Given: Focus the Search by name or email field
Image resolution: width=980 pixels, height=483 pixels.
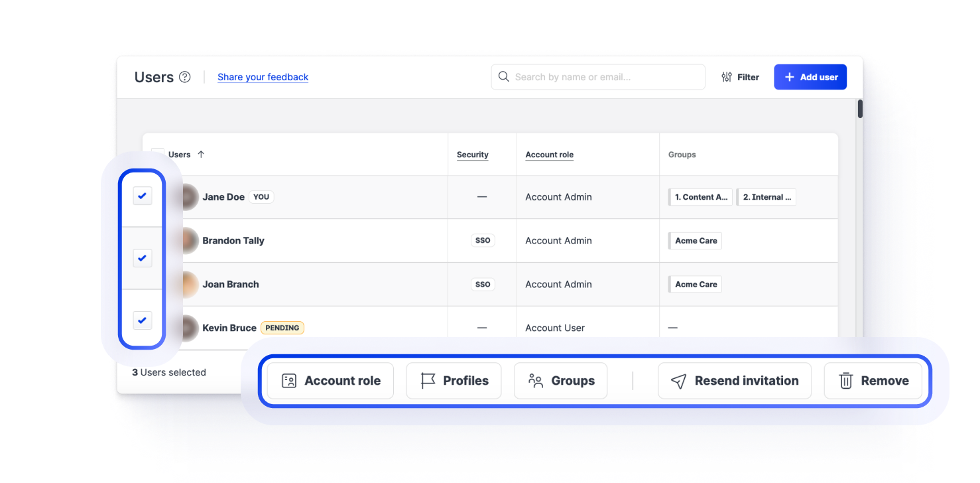Looking at the screenshot, I should click(x=603, y=77).
